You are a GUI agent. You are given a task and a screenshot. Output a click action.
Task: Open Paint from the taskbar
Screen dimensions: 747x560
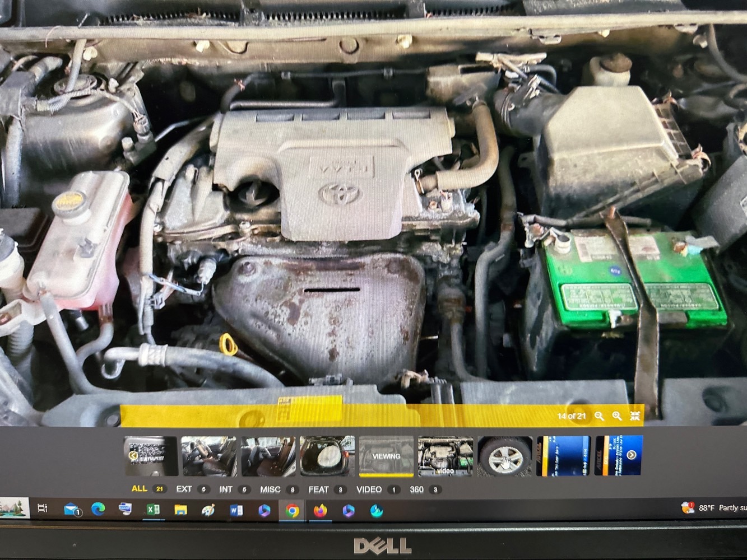click(208, 511)
